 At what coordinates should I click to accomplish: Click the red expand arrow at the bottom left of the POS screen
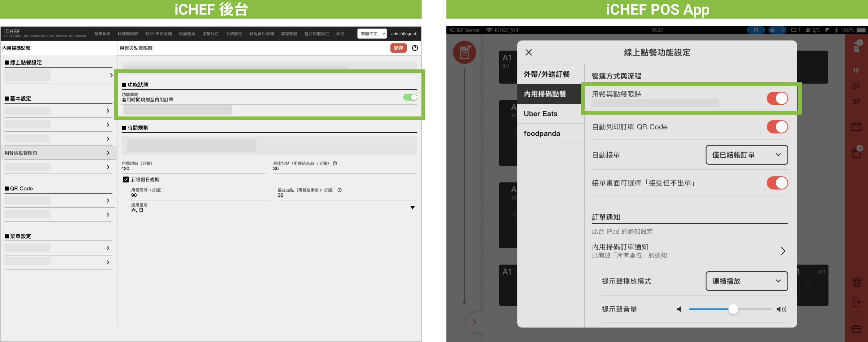[x=474, y=322]
